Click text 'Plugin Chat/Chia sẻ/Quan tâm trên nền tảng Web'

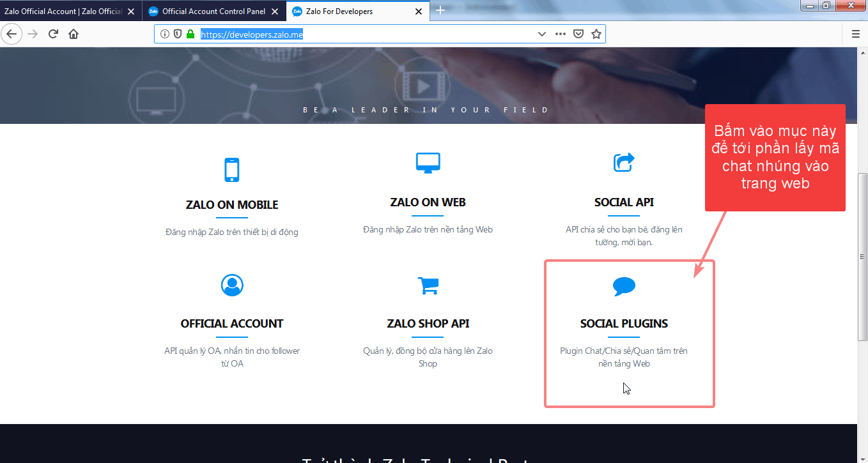624,358
